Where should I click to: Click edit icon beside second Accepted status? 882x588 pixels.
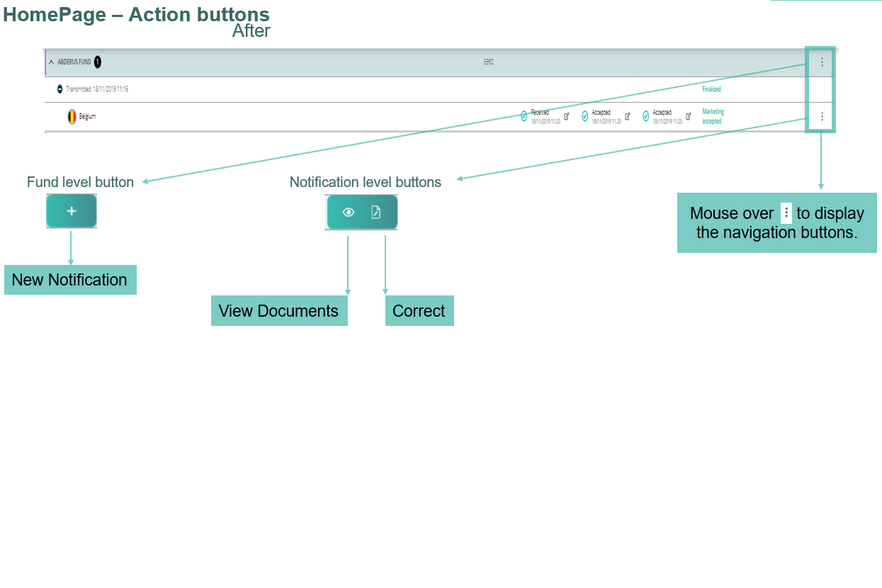tap(688, 115)
